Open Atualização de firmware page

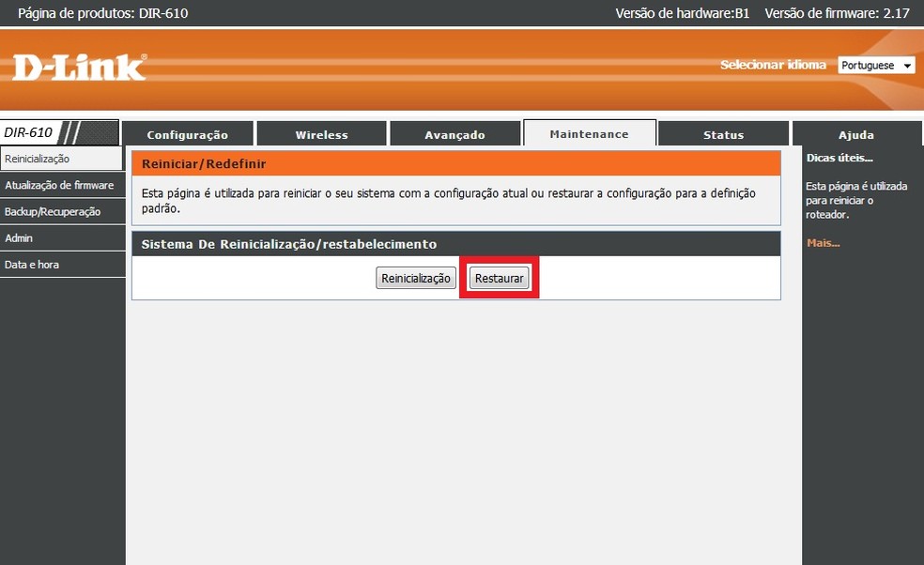63,185
